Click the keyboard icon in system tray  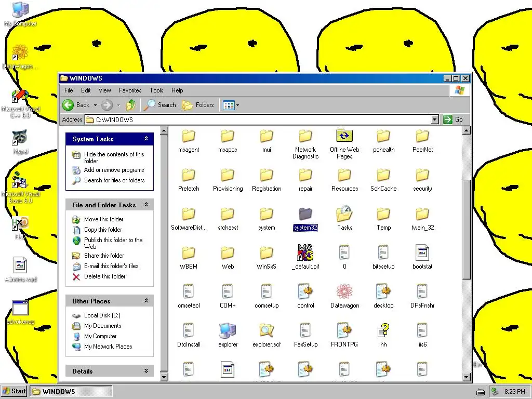tap(481, 392)
